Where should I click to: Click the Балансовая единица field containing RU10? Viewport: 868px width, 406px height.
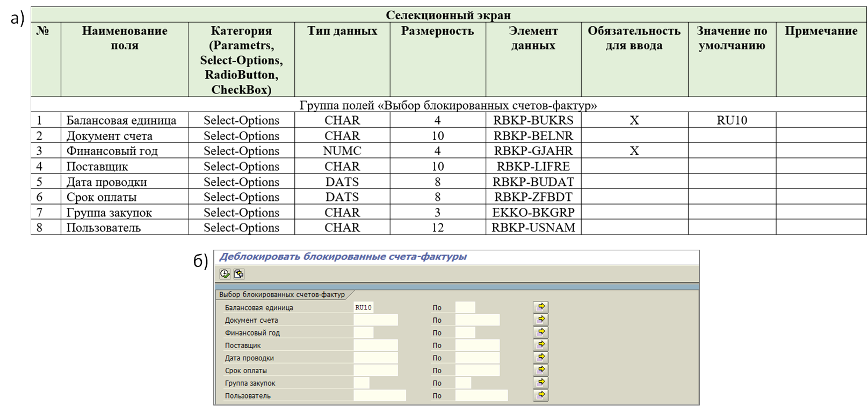point(364,307)
